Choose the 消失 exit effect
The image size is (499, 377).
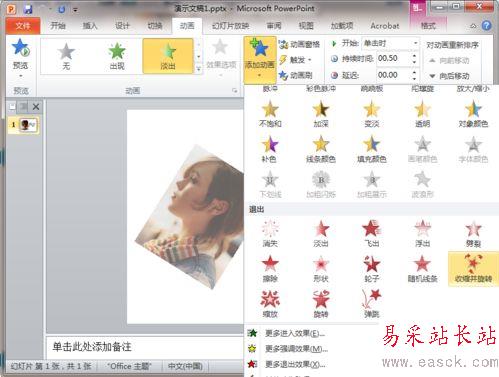(x=270, y=234)
